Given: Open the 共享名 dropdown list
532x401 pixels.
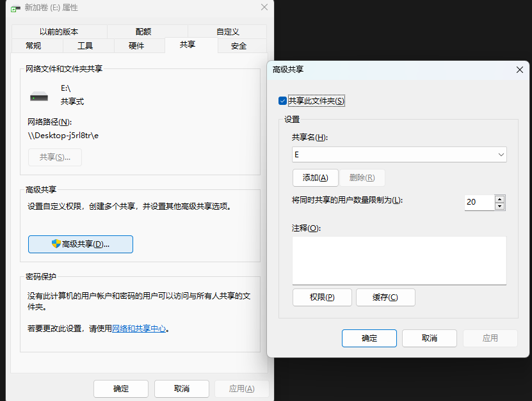Looking at the screenshot, I should (501, 155).
